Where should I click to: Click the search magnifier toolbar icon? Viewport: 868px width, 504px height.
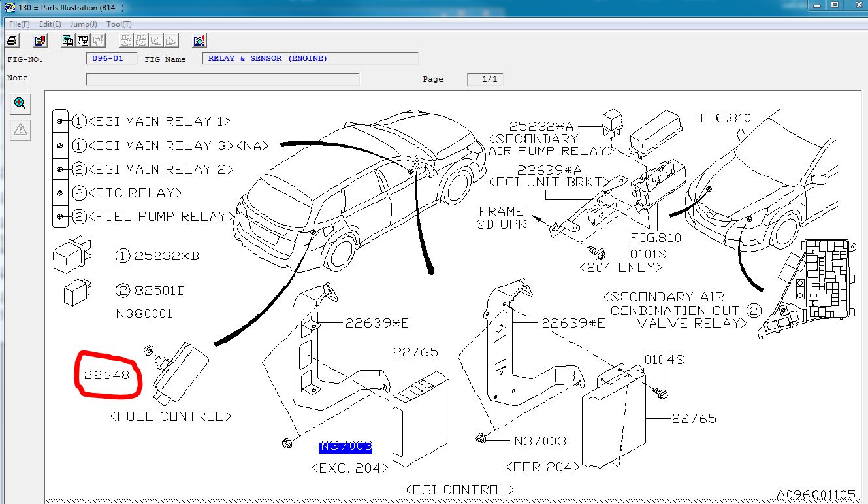click(200, 41)
